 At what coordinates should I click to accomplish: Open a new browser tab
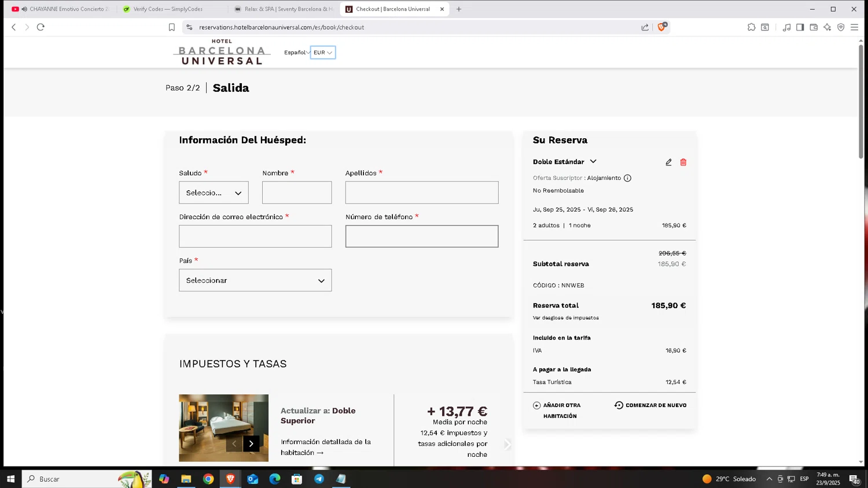(459, 9)
